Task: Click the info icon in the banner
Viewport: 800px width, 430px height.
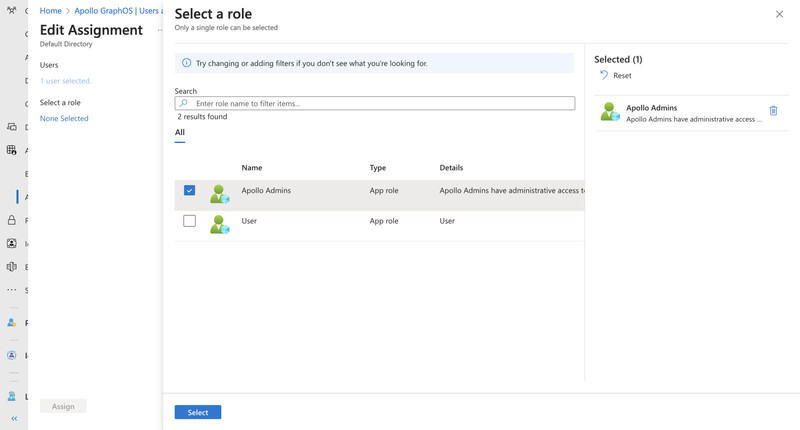Action: 187,63
